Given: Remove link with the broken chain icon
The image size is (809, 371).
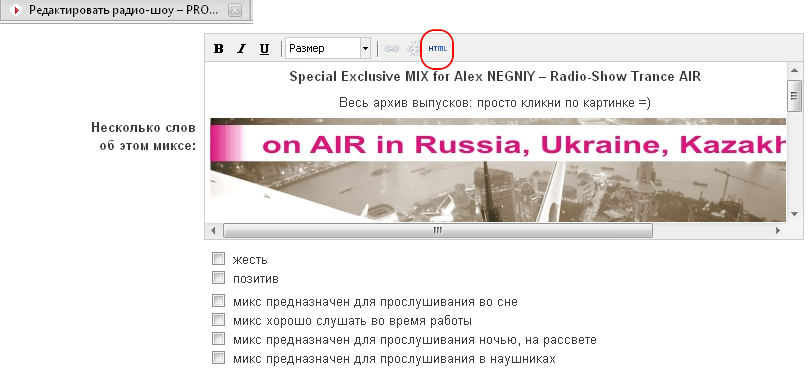Looking at the screenshot, I should coord(414,49).
